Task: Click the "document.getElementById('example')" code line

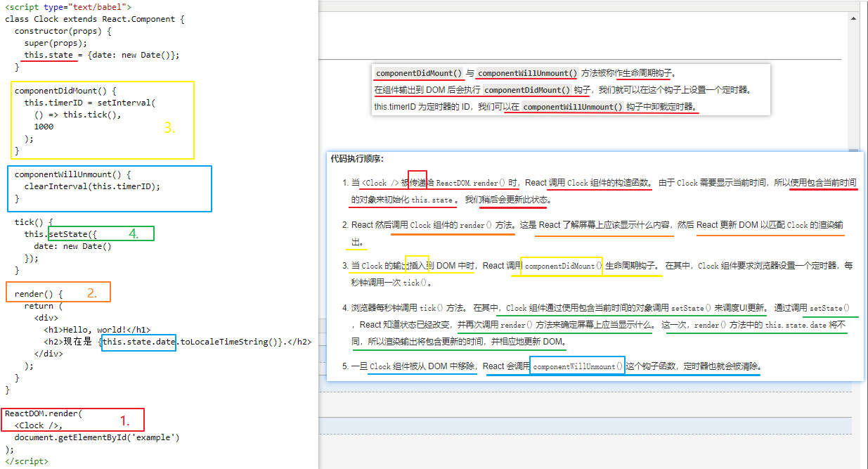Action: [97, 437]
